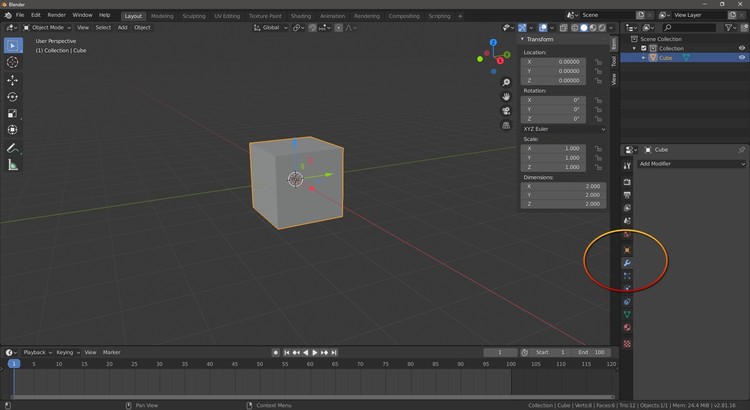750x410 pixels.
Task: Select the Cursor tool in the toolbar
Action: pos(13,62)
